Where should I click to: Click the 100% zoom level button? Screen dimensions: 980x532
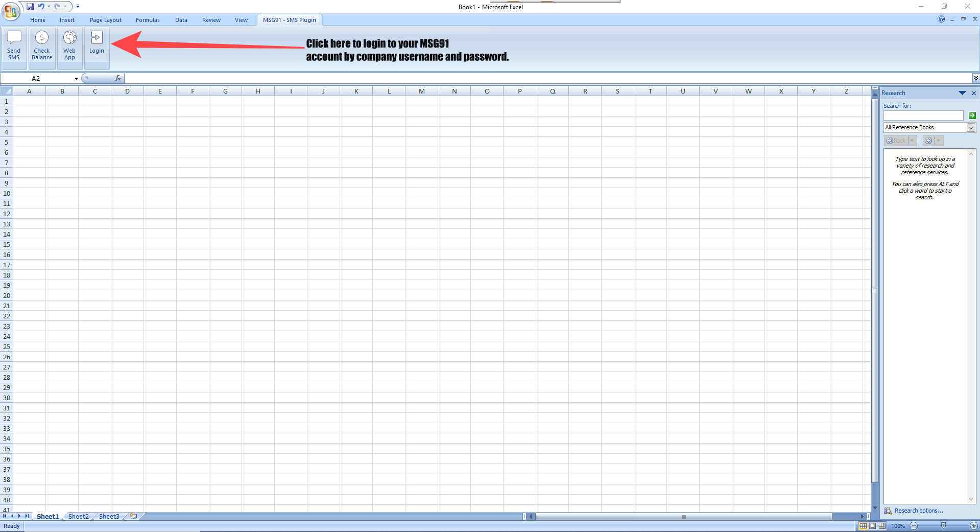click(898, 526)
